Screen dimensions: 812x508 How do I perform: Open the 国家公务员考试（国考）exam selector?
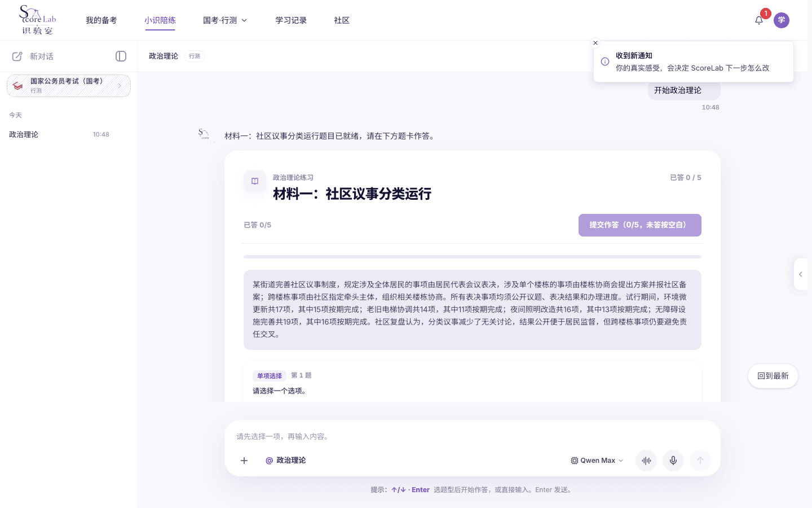tap(69, 86)
